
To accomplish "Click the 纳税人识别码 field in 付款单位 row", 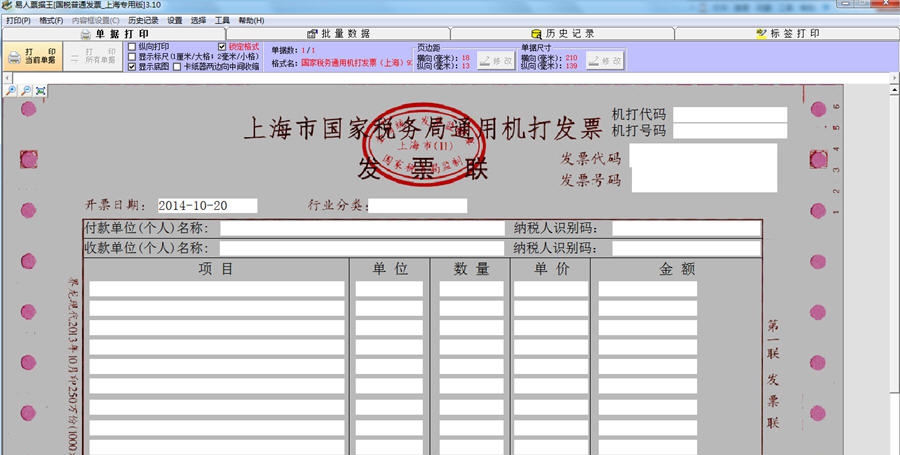I will tap(686, 228).
